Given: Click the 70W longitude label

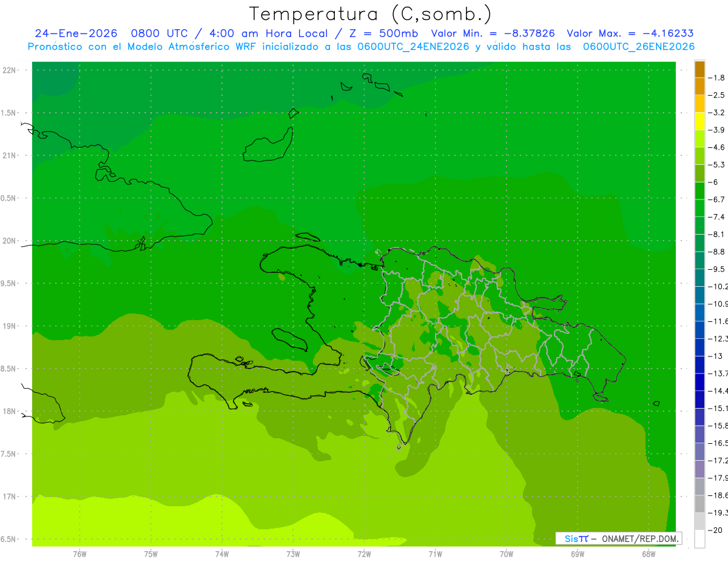Looking at the screenshot, I should point(507,554).
